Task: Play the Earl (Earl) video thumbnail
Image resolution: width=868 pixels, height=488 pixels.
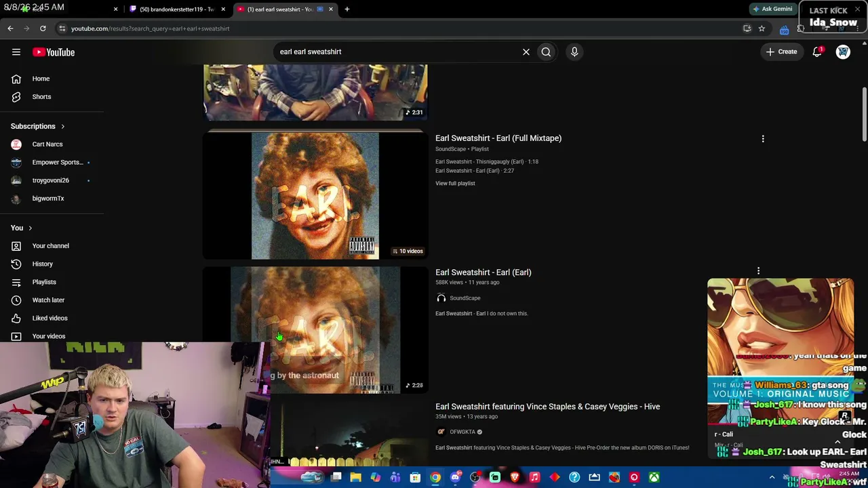Action: tap(315, 329)
